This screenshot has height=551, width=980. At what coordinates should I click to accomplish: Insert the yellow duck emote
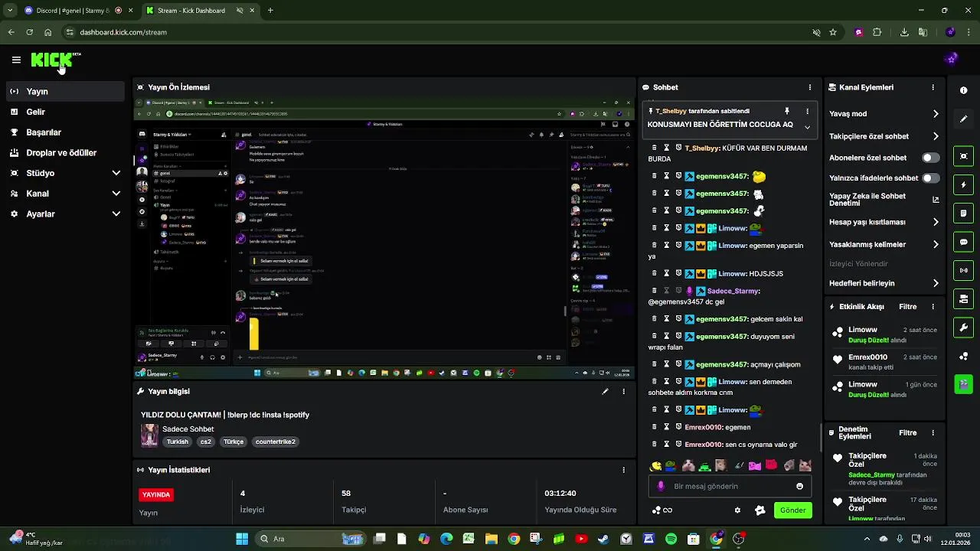pos(655,465)
